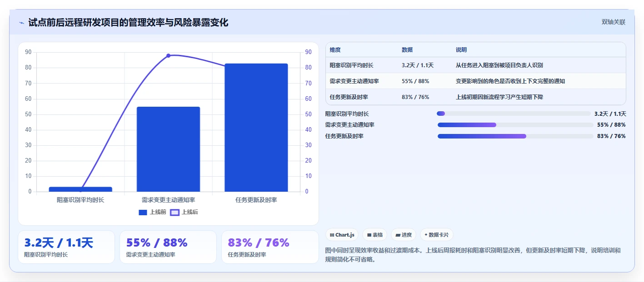The height and width of the screenshot is (282, 644).
Task: Select the table cell 需求变更主动通知率
Action: point(354,81)
